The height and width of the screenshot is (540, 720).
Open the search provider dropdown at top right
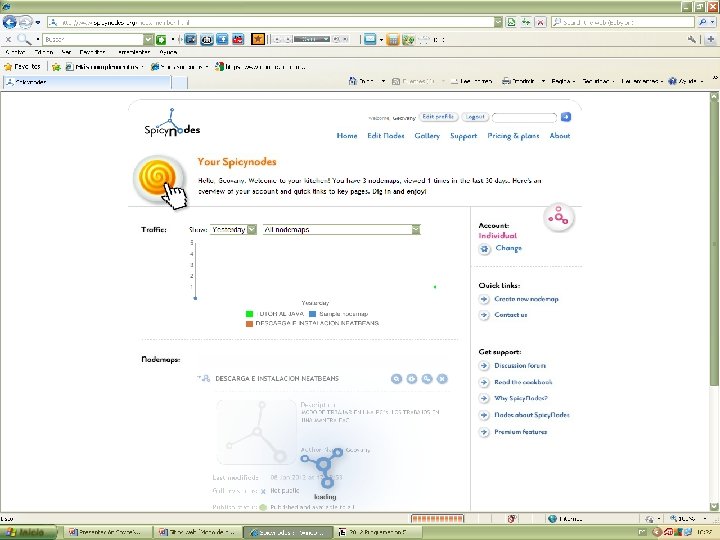pyautogui.click(x=713, y=22)
